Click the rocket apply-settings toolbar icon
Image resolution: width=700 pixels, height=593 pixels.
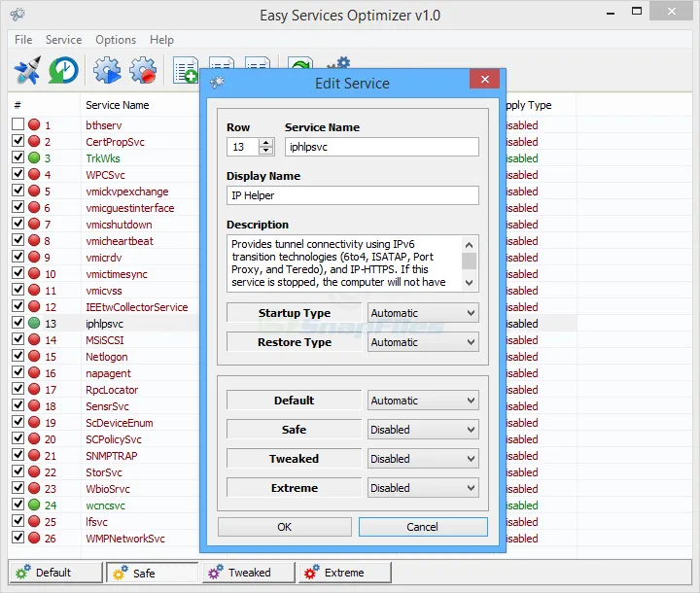[27, 70]
